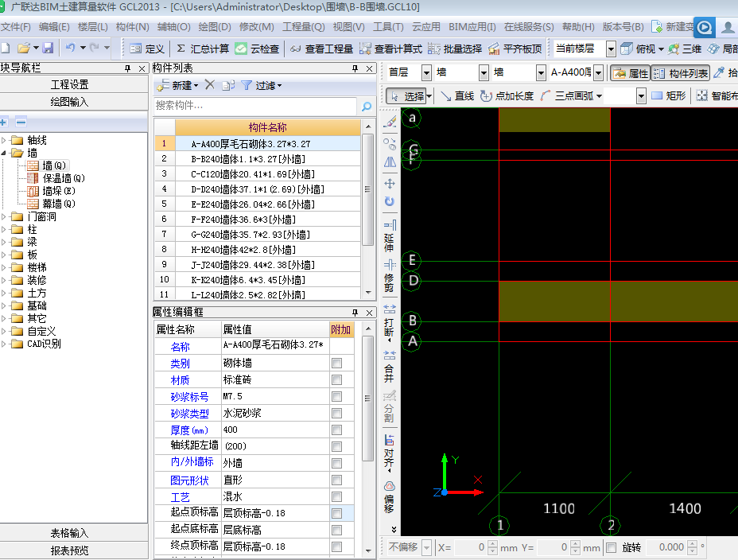Image resolution: width=738 pixels, height=560 pixels.
Task: Select the 点加长度 point-length tool
Action: click(x=507, y=96)
